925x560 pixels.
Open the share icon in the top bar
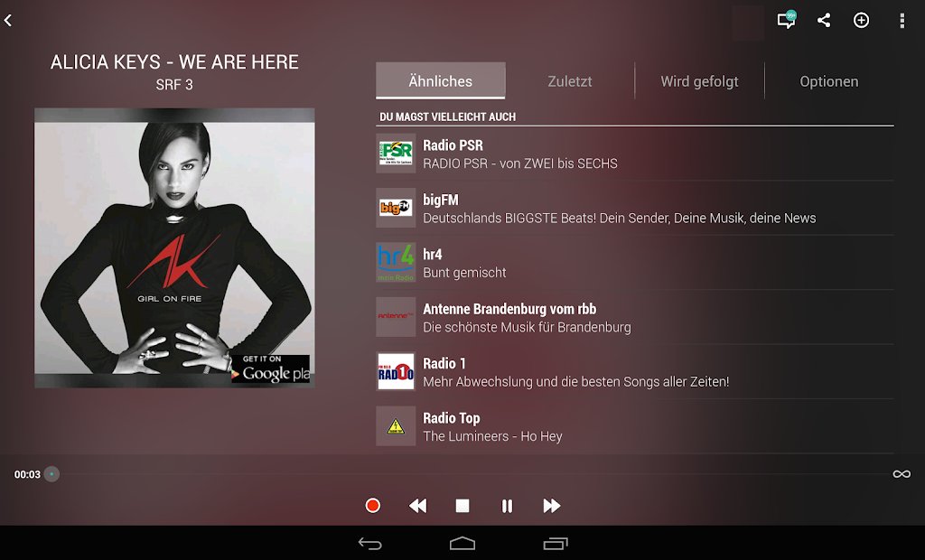point(823,20)
